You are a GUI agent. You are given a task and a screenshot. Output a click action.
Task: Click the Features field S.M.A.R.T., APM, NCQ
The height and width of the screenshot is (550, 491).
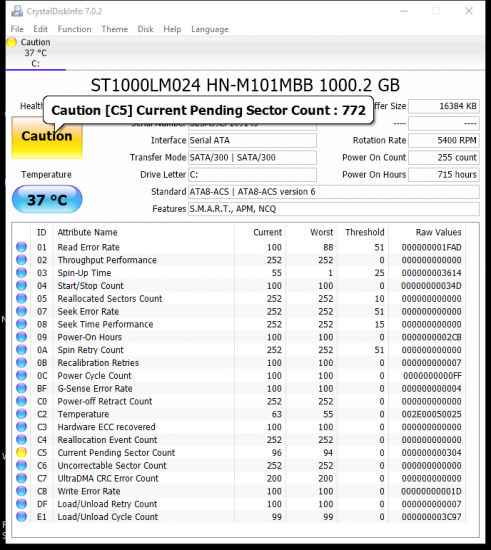tap(334, 209)
